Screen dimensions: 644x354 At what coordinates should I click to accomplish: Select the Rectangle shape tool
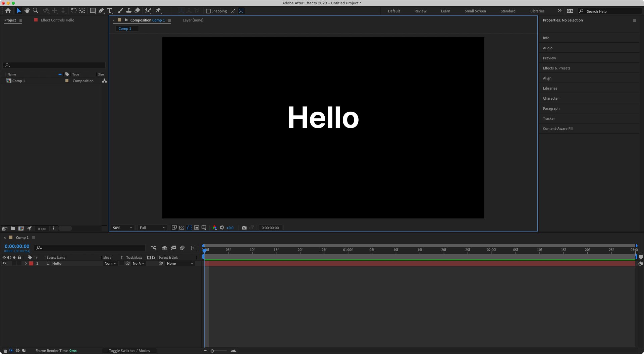tap(93, 11)
